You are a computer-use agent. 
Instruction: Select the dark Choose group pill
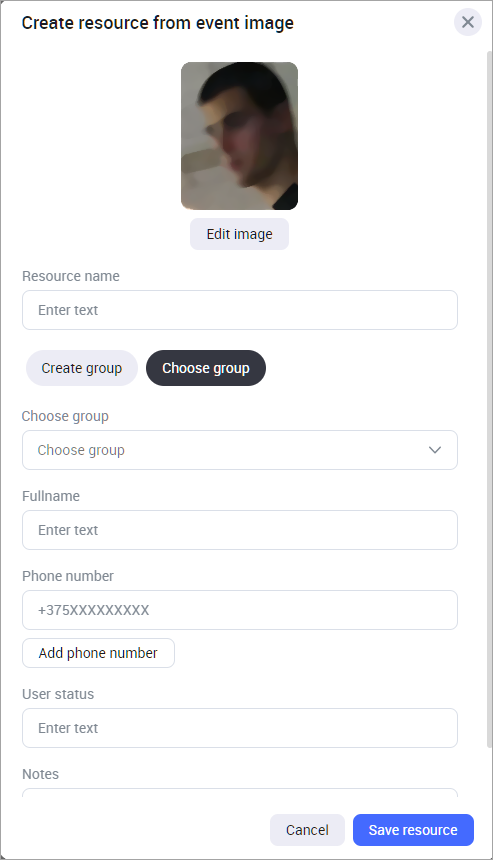(206, 368)
